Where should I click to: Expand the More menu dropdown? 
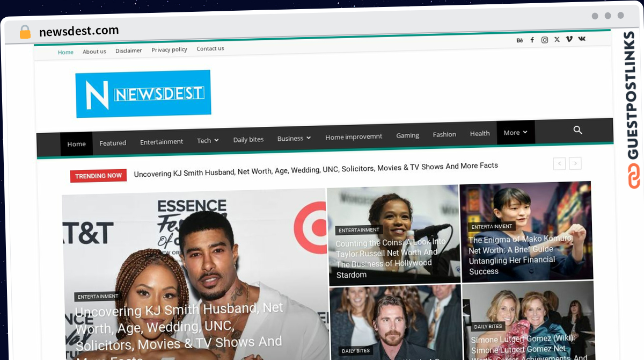click(516, 132)
